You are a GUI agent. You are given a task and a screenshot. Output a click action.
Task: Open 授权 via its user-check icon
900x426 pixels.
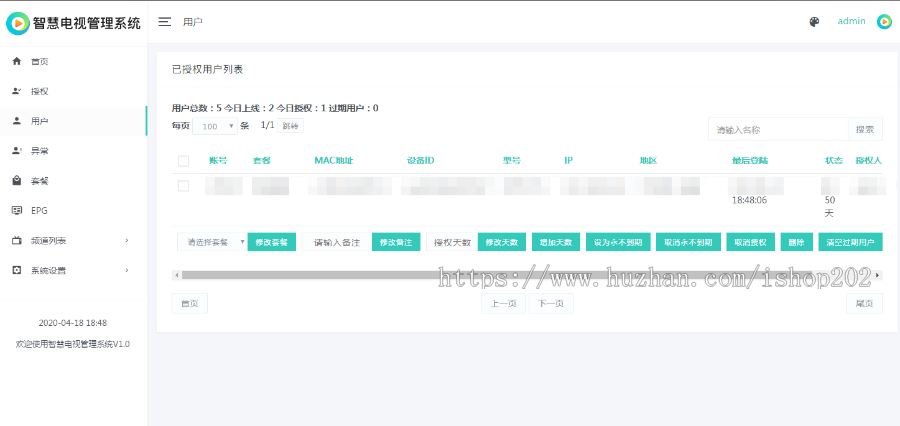pyautogui.click(x=17, y=91)
